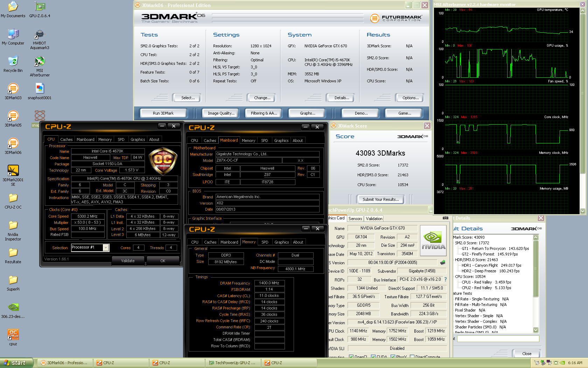588x368 pixels.
Task: Launch the cpuz OC desktop shortcut
Action: pos(13,338)
